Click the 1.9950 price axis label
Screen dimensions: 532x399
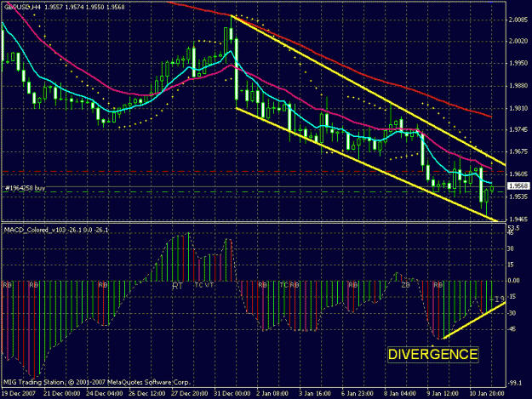click(x=518, y=63)
